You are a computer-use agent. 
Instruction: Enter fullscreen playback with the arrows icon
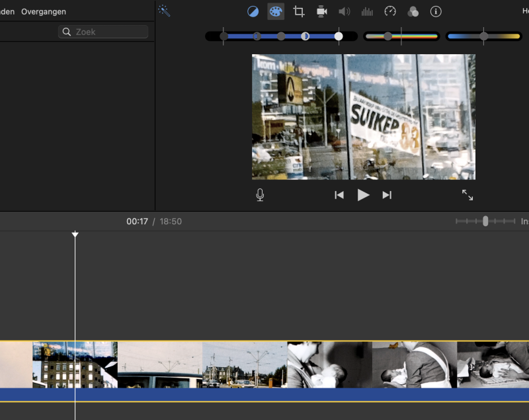(x=468, y=195)
